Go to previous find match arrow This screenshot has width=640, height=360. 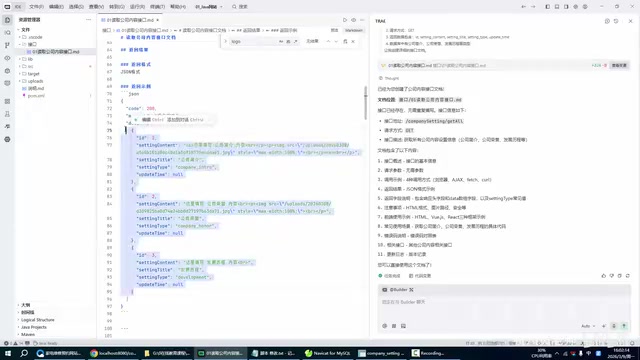tap(328, 41)
